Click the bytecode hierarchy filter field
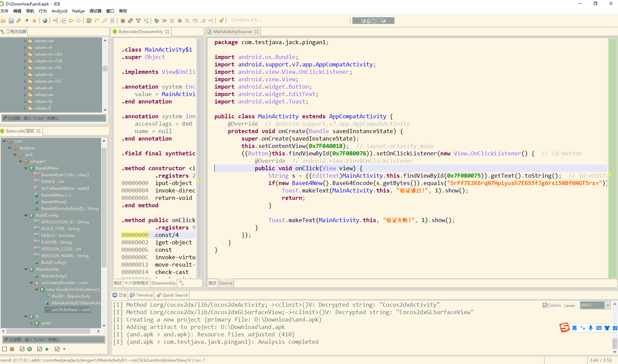This screenshot has height=364, width=618. [54, 339]
